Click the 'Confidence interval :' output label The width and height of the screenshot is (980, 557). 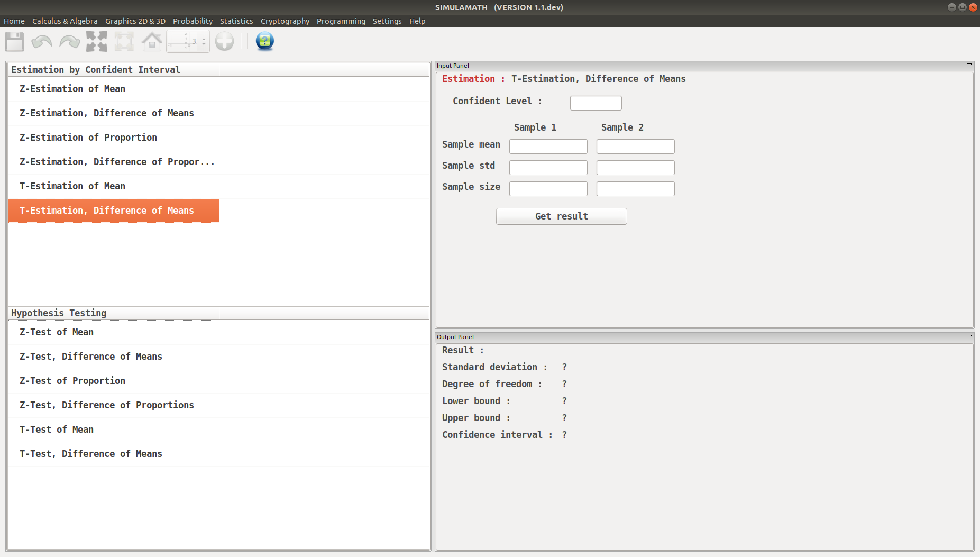point(497,435)
